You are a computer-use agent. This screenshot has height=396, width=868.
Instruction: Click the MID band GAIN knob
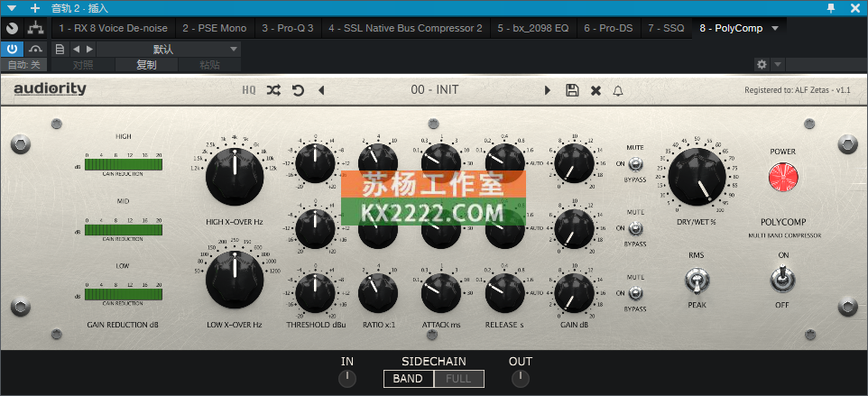[574, 228]
